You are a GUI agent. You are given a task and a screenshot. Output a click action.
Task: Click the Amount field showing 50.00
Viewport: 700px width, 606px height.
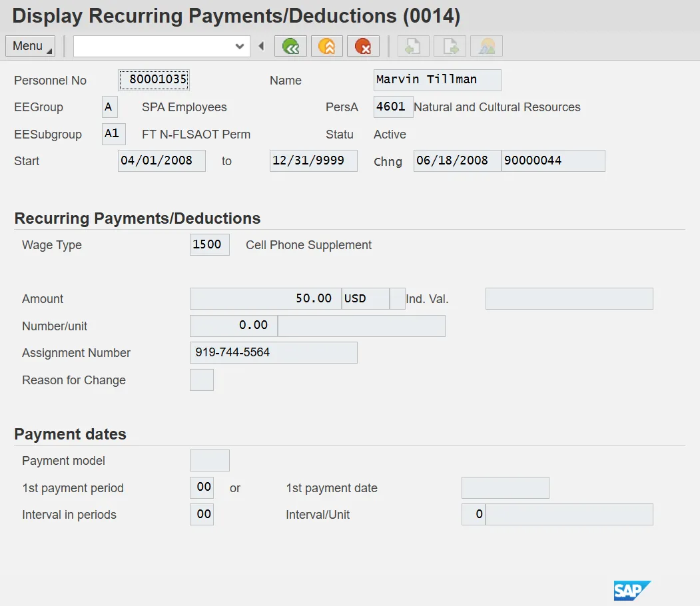(265, 299)
